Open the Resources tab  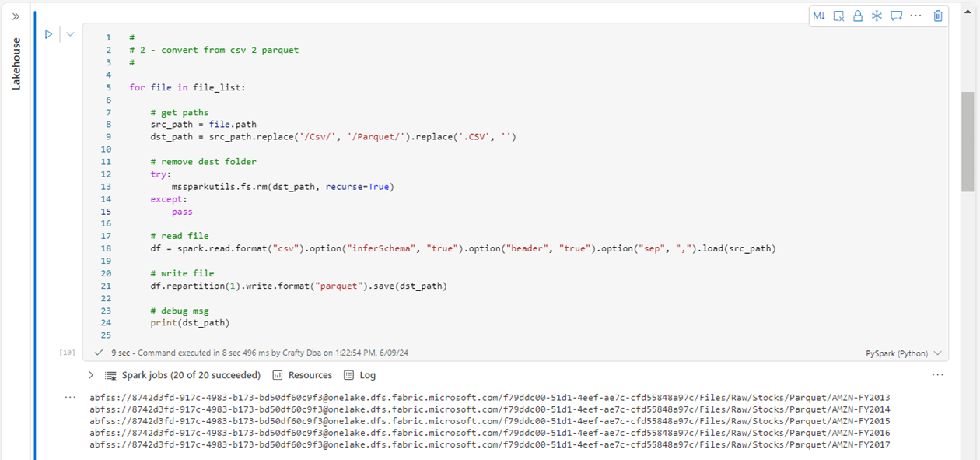point(302,375)
